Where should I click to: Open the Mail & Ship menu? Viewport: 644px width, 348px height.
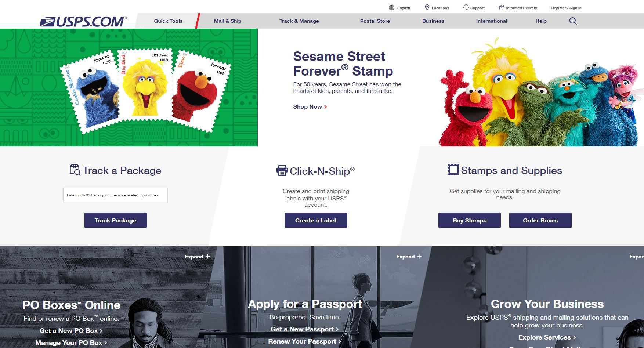point(228,21)
